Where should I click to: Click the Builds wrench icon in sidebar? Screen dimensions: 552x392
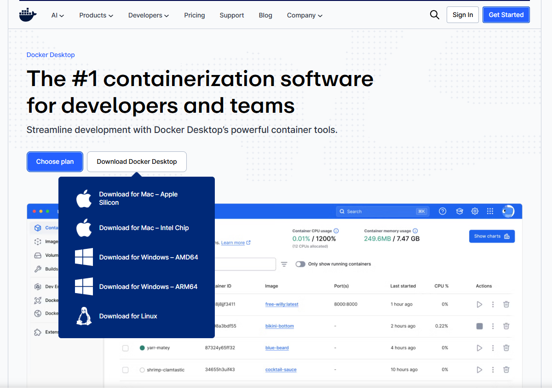[38, 269]
